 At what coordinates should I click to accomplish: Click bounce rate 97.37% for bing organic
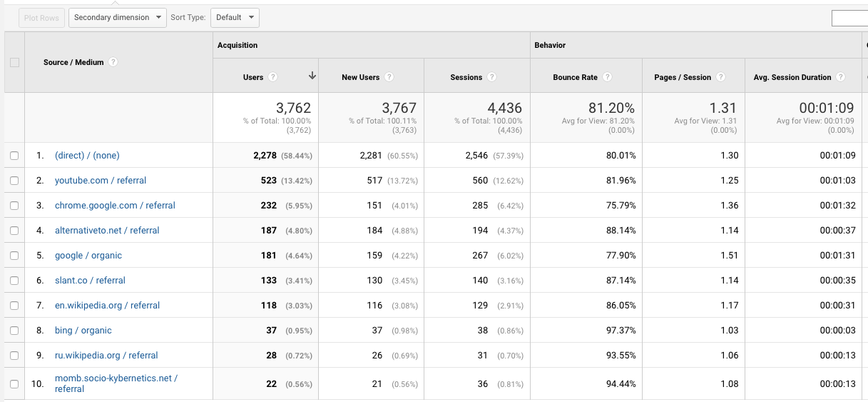click(x=621, y=331)
